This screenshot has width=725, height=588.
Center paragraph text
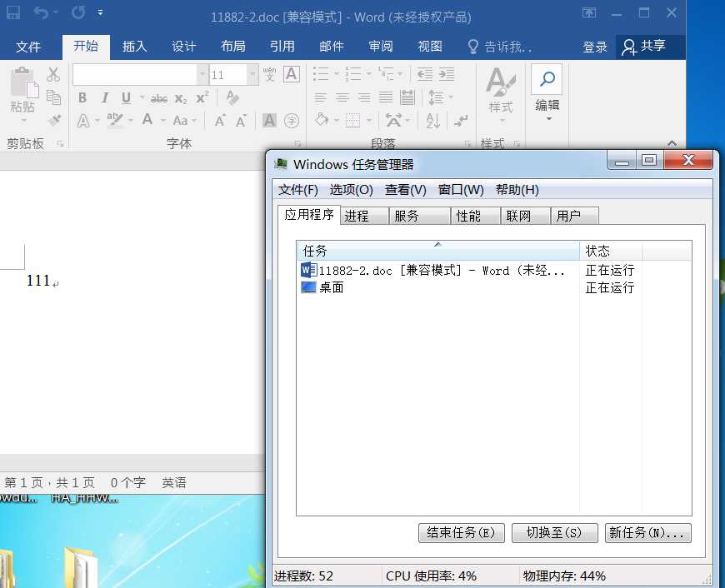(x=342, y=97)
